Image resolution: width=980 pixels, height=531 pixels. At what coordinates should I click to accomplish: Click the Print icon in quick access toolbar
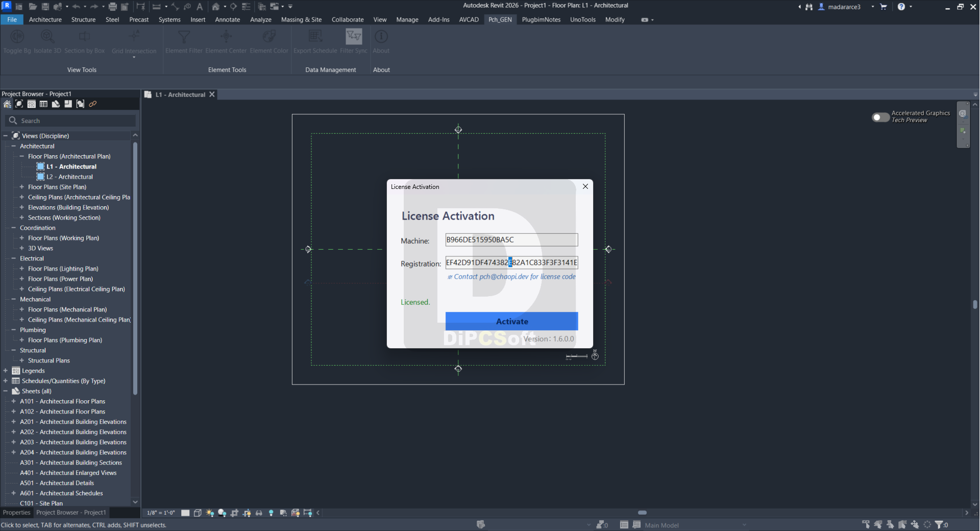pos(113,7)
